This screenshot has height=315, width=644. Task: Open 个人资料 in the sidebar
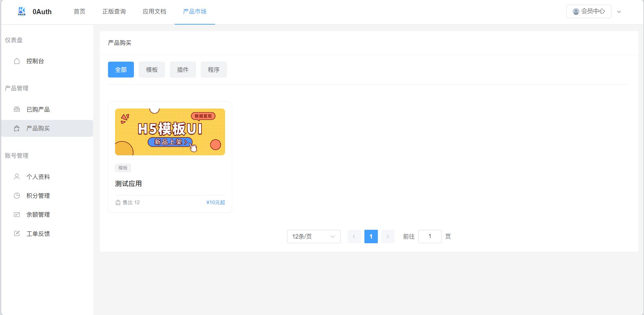coord(47,177)
